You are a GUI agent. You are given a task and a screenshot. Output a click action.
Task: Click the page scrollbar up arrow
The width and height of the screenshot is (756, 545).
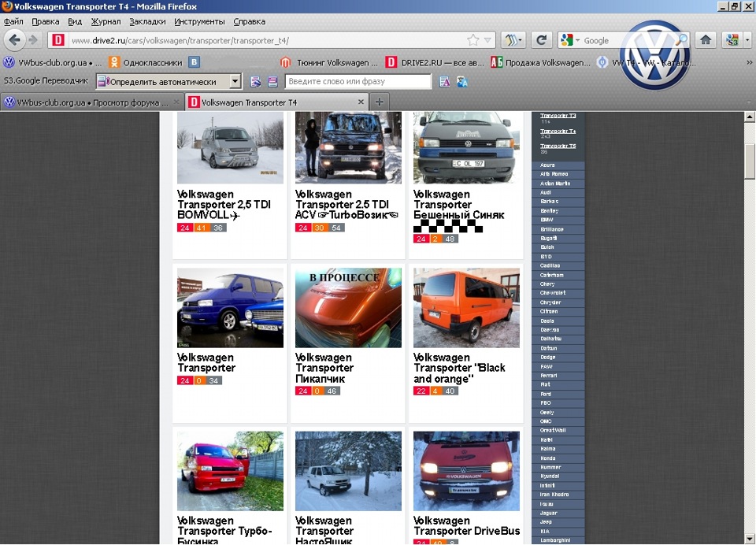pos(749,117)
